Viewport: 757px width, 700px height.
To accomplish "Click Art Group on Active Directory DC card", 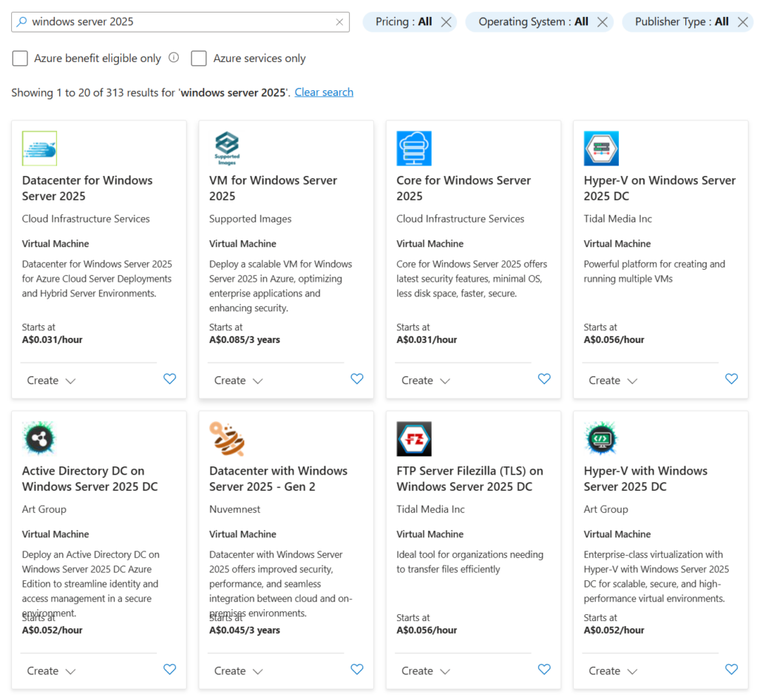I will coord(44,510).
